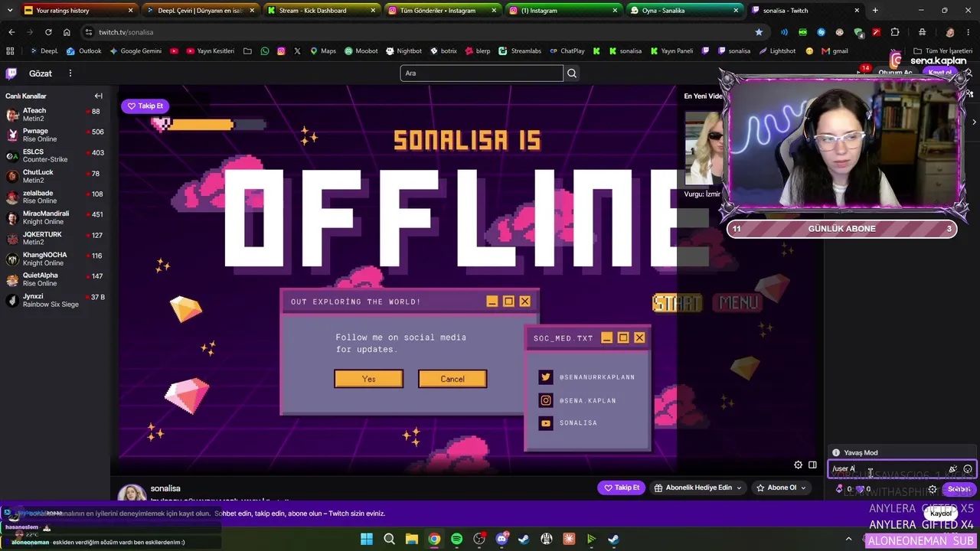980x551 pixels.
Task: Open the Chrome extensions puzzle menu
Action: 895,32
